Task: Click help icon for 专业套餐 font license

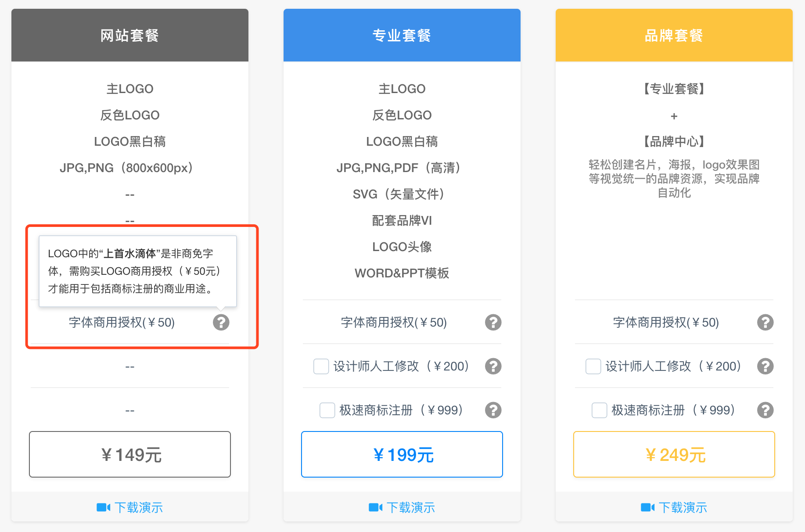Action: pyautogui.click(x=493, y=322)
